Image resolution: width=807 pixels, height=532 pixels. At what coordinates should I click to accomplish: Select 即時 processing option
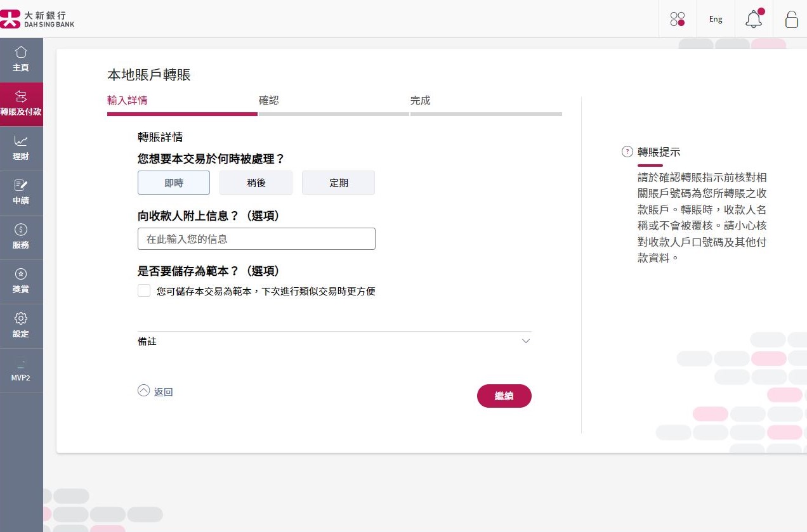point(174,183)
